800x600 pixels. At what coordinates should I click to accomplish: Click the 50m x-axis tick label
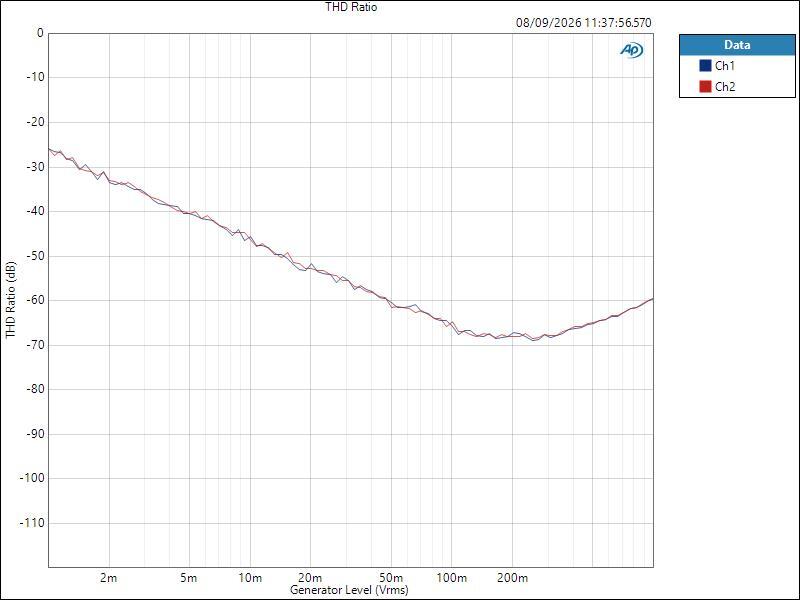point(391,578)
